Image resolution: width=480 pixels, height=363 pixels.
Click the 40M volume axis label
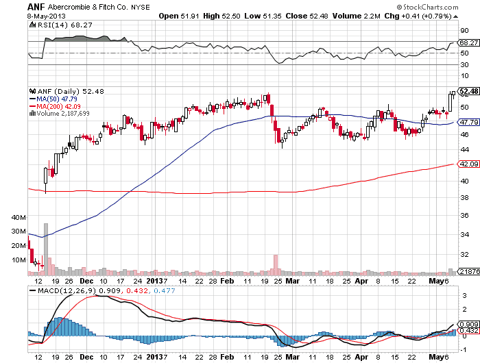point(18,217)
